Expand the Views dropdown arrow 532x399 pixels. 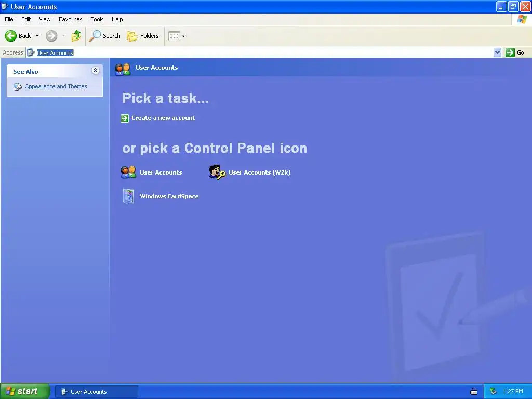point(184,36)
